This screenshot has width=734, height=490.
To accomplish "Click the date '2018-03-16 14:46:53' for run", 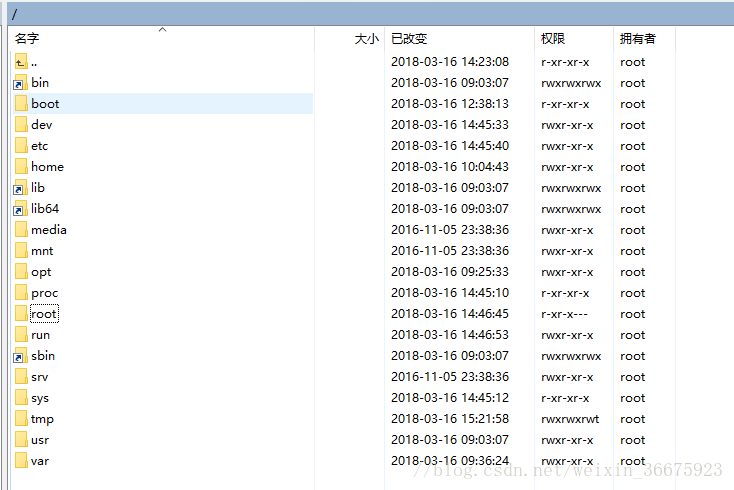I will [450, 335].
